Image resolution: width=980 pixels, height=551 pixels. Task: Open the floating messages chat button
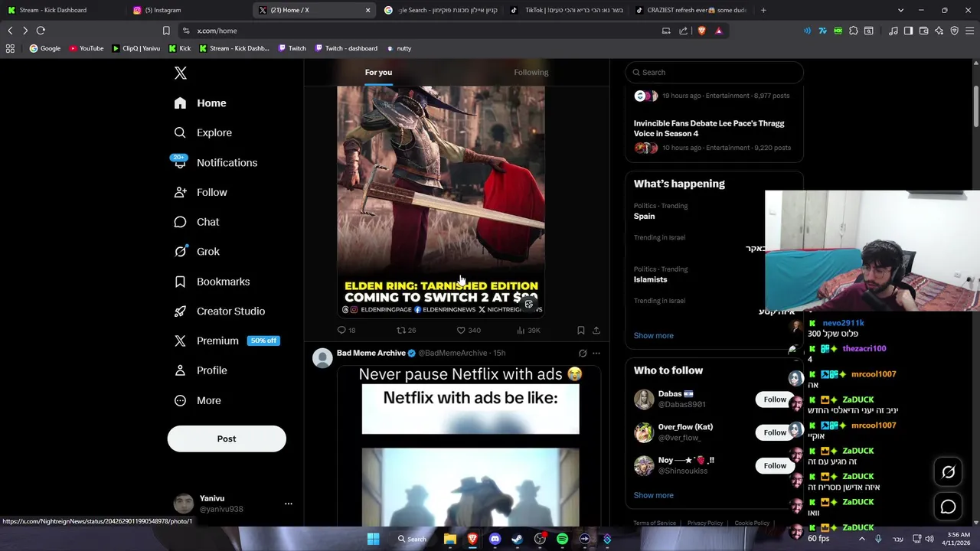pos(948,507)
